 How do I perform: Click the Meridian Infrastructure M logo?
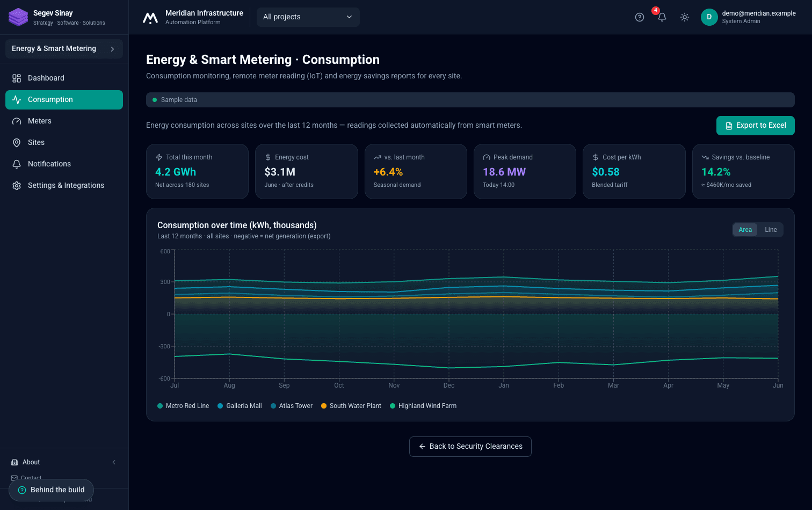[150, 18]
